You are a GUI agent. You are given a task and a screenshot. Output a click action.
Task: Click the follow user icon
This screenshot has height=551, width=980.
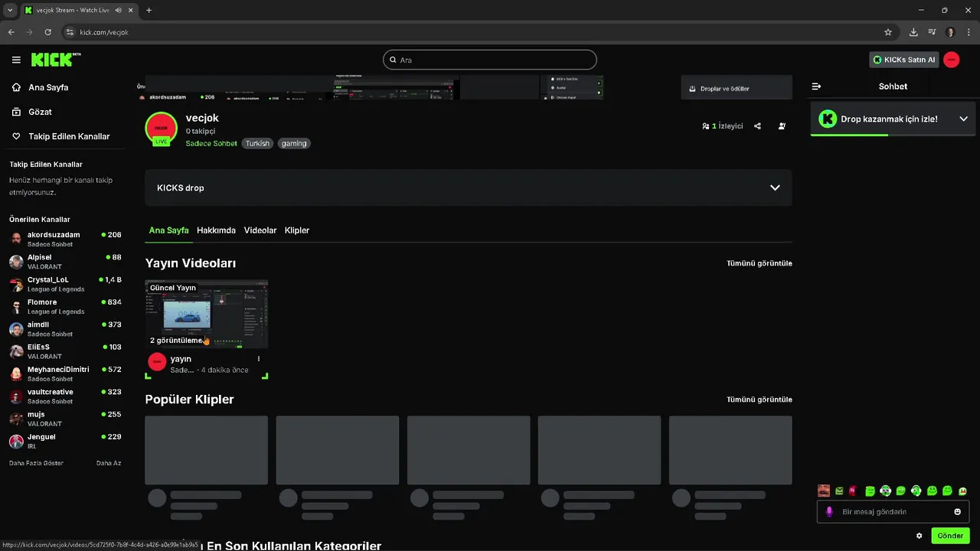tap(782, 126)
